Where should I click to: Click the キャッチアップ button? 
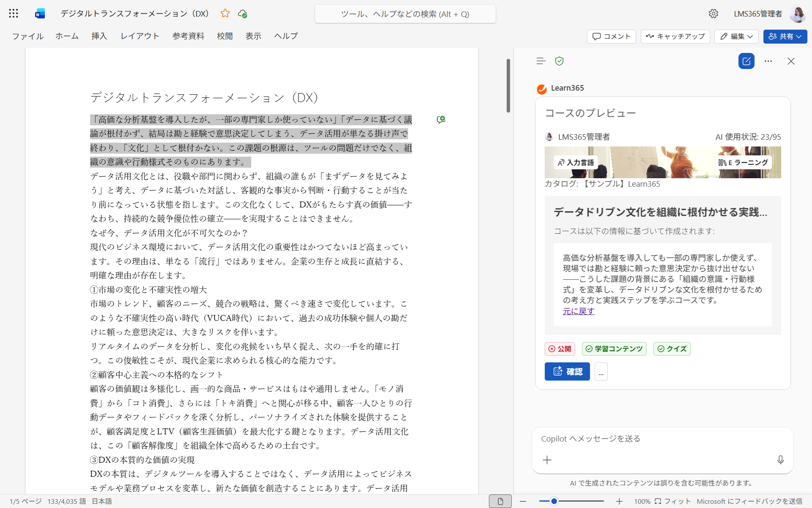click(675, 36)
